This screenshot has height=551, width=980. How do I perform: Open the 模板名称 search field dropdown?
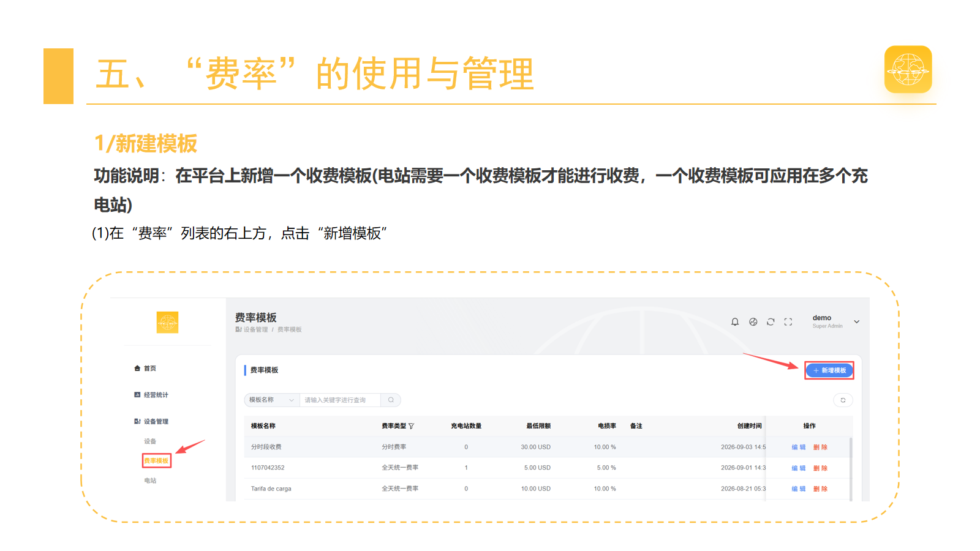(x=272, y=400)
